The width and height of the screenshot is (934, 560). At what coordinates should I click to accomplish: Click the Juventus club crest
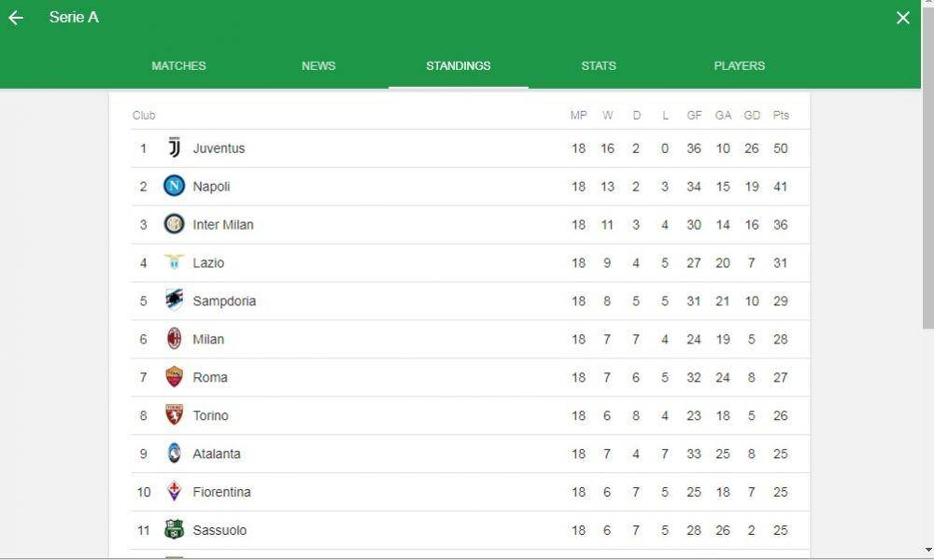(174, 147)
